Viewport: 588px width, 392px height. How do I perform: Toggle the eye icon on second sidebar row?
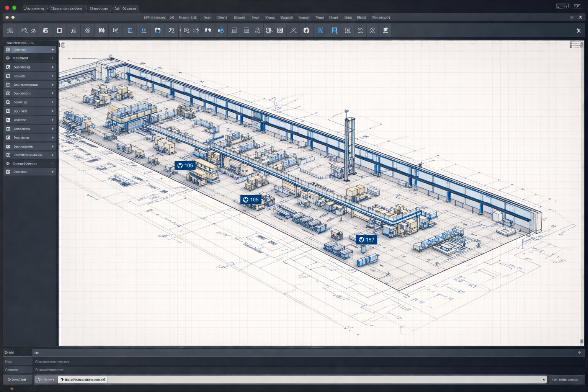pos(8,58)
